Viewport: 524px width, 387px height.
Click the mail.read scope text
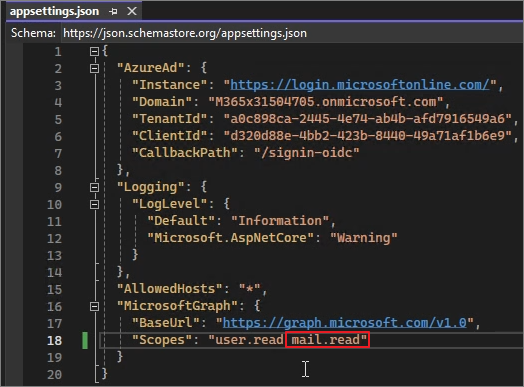(x=325, y=340)
